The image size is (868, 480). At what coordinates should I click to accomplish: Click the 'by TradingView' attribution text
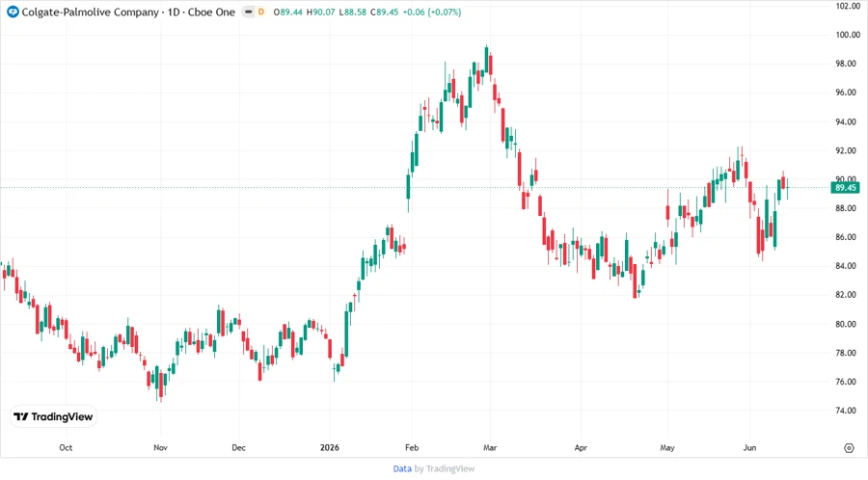click(x=445, y=469)
